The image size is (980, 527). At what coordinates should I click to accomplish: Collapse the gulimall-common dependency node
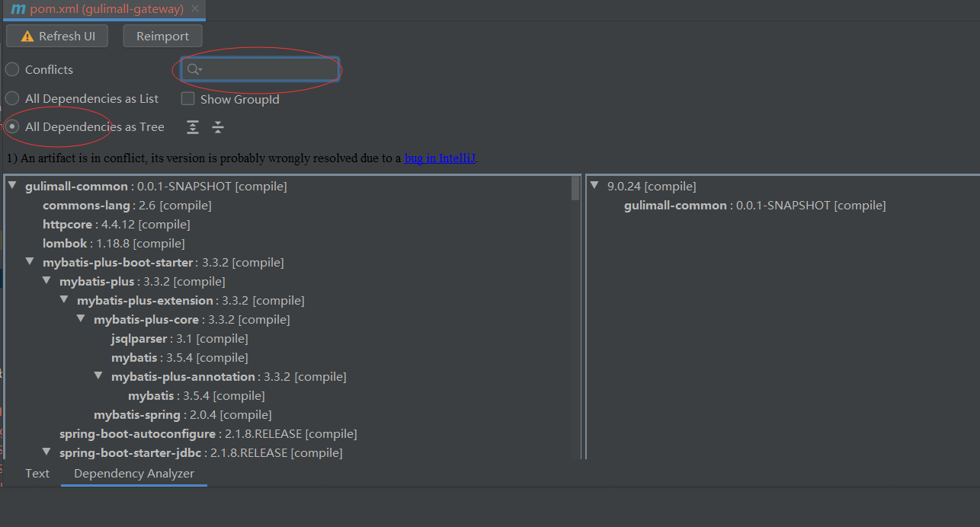(x=11, y=184)
